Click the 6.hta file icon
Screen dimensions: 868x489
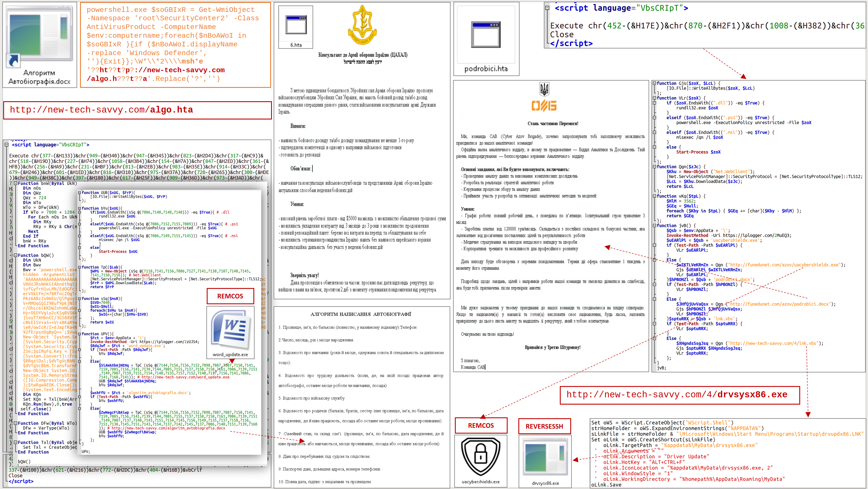296,25
